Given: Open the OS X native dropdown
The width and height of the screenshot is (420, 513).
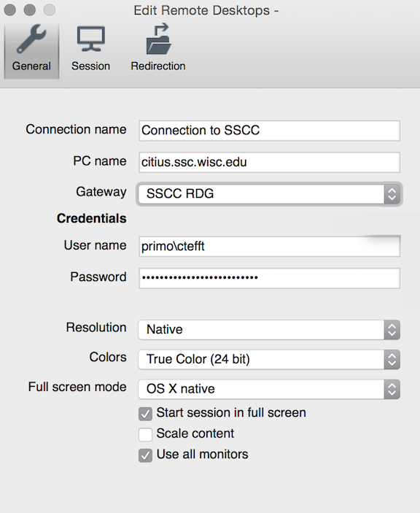Looking at the screenshot, I should [x=269, y=390].
